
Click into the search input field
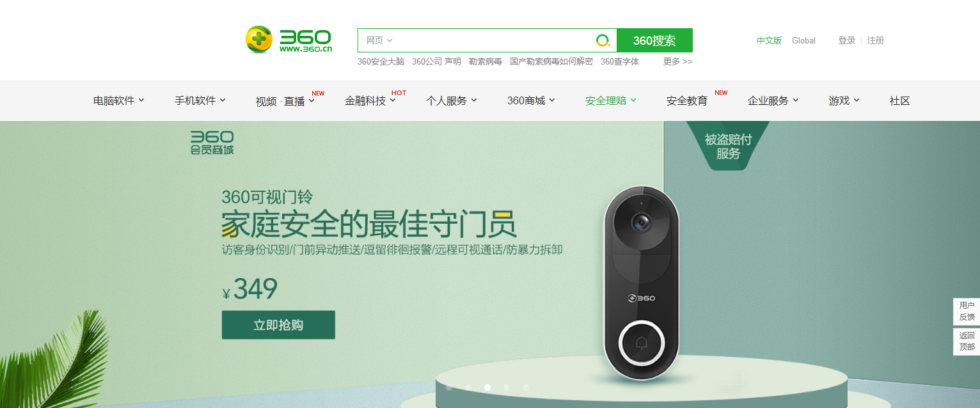[494, 40]
